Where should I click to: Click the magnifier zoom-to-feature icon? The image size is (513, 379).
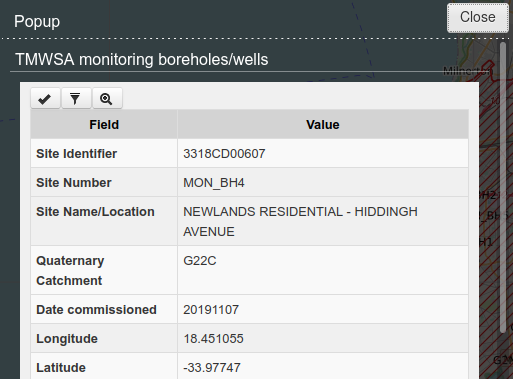107,98
